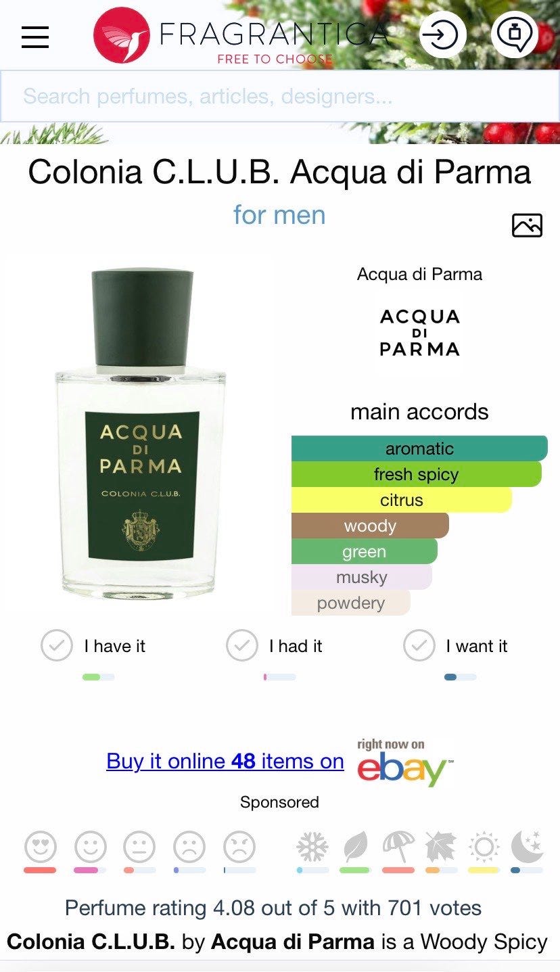Image resolution: width=560 pixels, height=972 pixels.
Task: Select the aromatic accord bar
Action: click(419, 448)
